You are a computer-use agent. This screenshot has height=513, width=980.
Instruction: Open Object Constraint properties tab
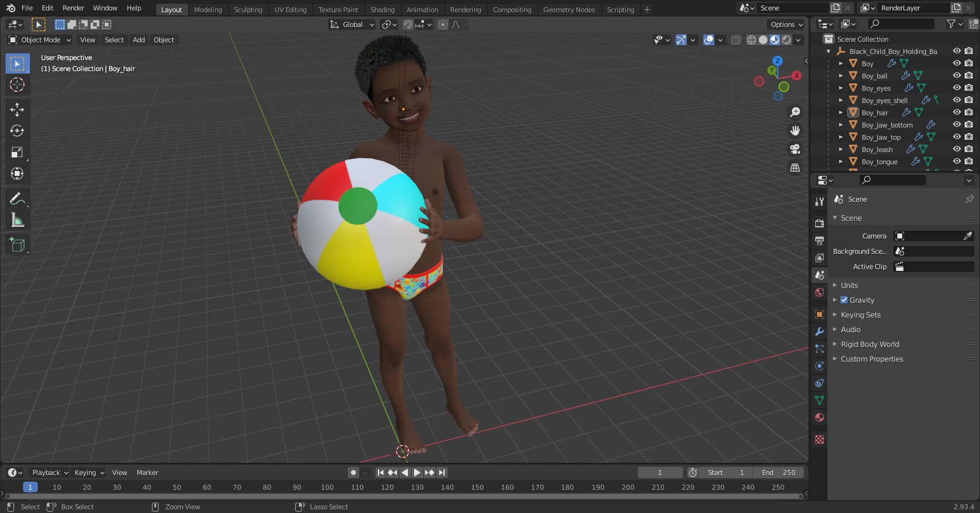tap(820, 383)
